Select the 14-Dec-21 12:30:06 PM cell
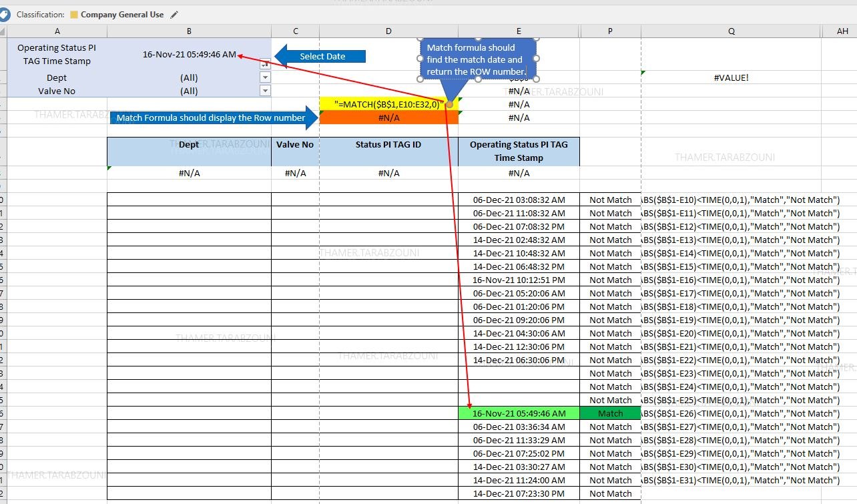This screenshot has height=504, width=857. [x=519, y=346]
